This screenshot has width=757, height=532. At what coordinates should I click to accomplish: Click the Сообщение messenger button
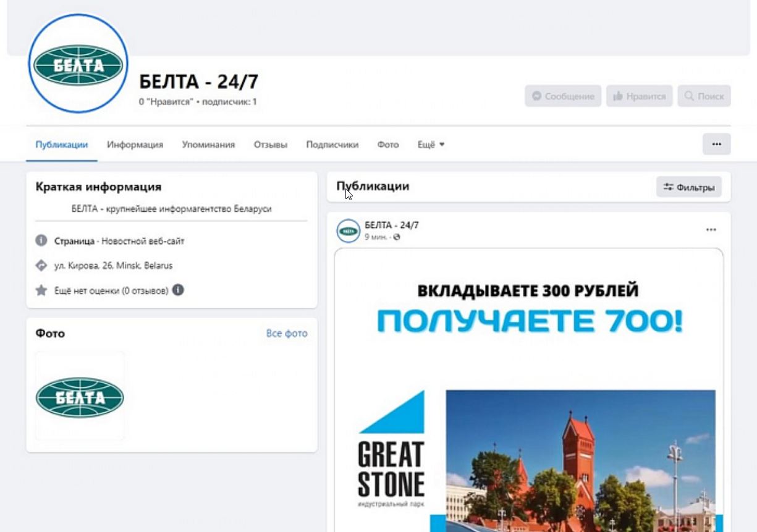pyautogui.click(x=563, y=96)
